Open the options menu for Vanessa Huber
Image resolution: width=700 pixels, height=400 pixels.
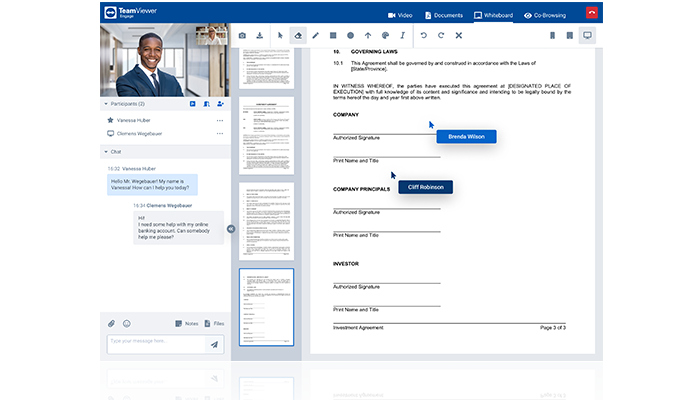(x=220, y=121)
